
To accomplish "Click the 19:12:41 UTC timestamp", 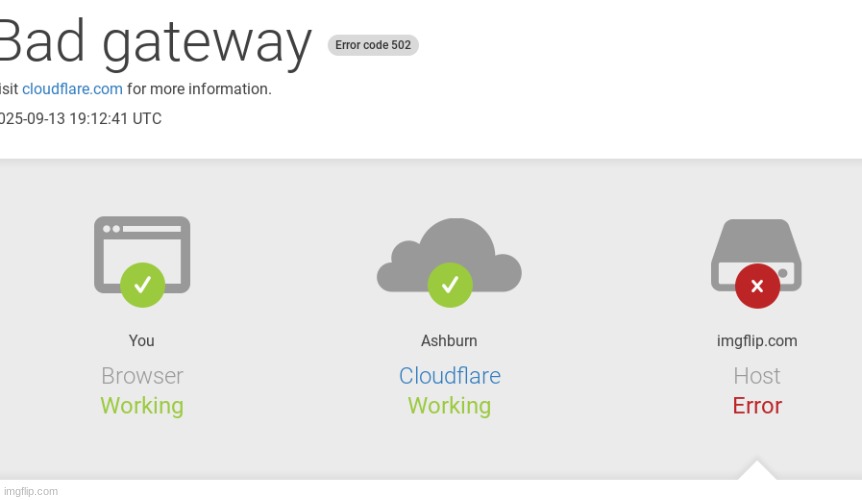I will click(115, 119).
